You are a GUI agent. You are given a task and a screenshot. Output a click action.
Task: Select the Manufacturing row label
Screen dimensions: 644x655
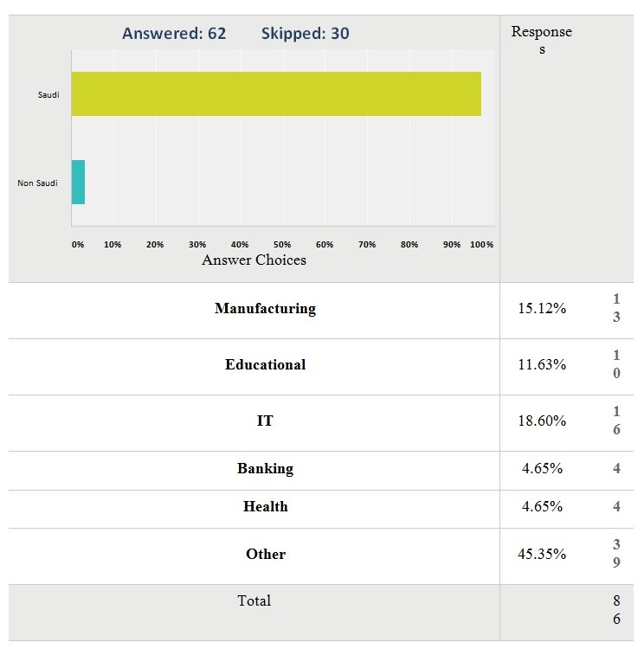click(265, 308)
